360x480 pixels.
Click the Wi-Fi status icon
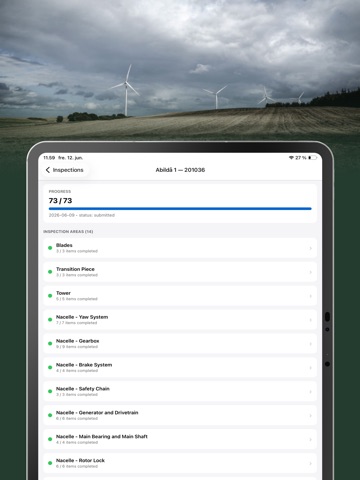(x=291, y=158)
